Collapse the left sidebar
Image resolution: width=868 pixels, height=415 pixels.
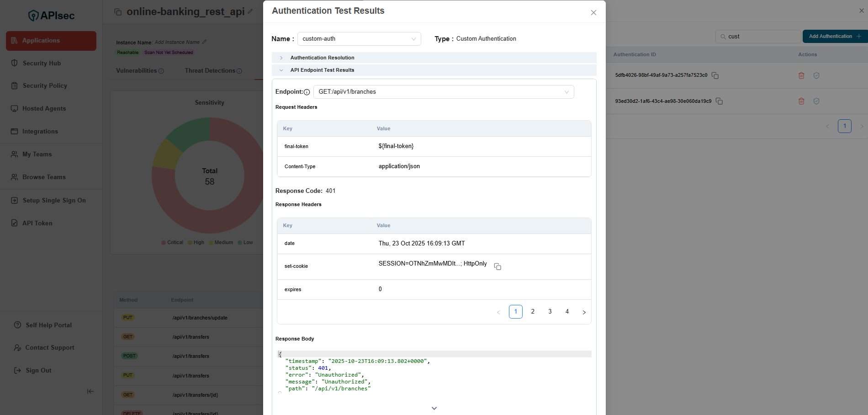click(x=90, y=391)
